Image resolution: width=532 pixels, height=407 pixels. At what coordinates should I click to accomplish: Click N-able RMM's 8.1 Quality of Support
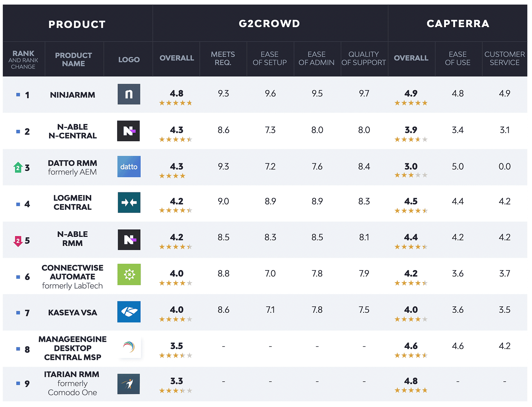click(364, 238)
